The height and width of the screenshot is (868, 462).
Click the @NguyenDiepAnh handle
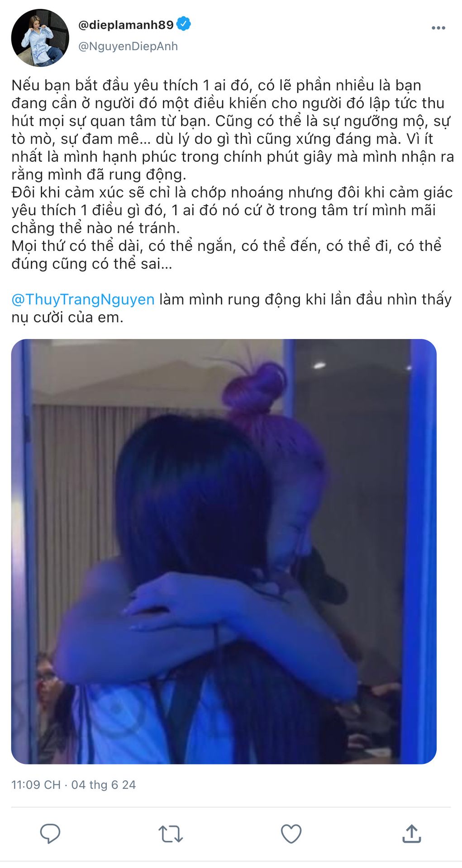click(128, 46)
